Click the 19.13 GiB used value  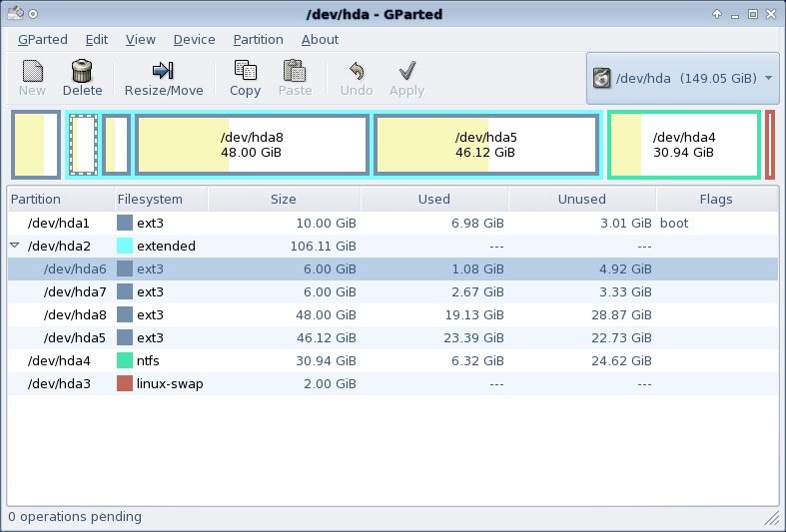click(473, 315)
